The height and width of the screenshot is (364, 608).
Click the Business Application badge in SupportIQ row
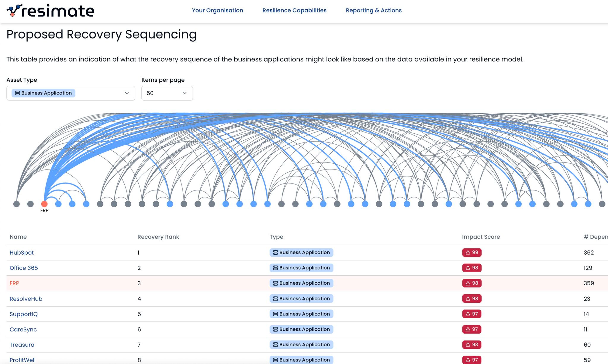pyautogui.click(x=301, y=314)
